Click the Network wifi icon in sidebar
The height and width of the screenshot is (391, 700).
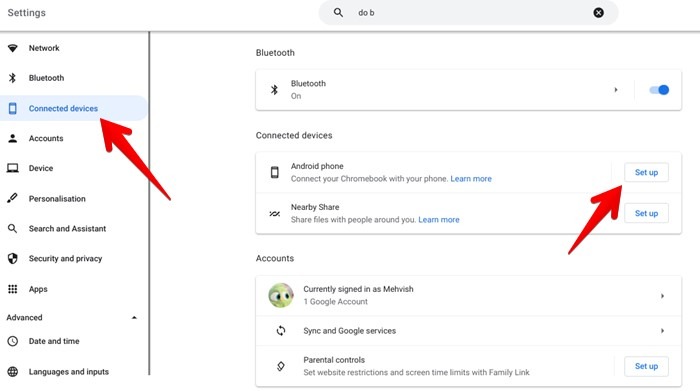pyautogui.click(x=12, y=48)
